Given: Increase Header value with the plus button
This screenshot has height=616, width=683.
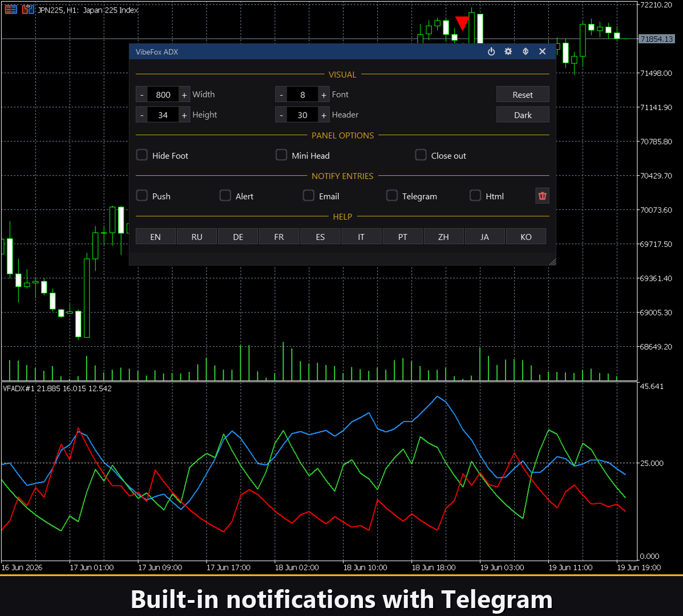Looking at the screenshot, I should click(x=324, y=115).
